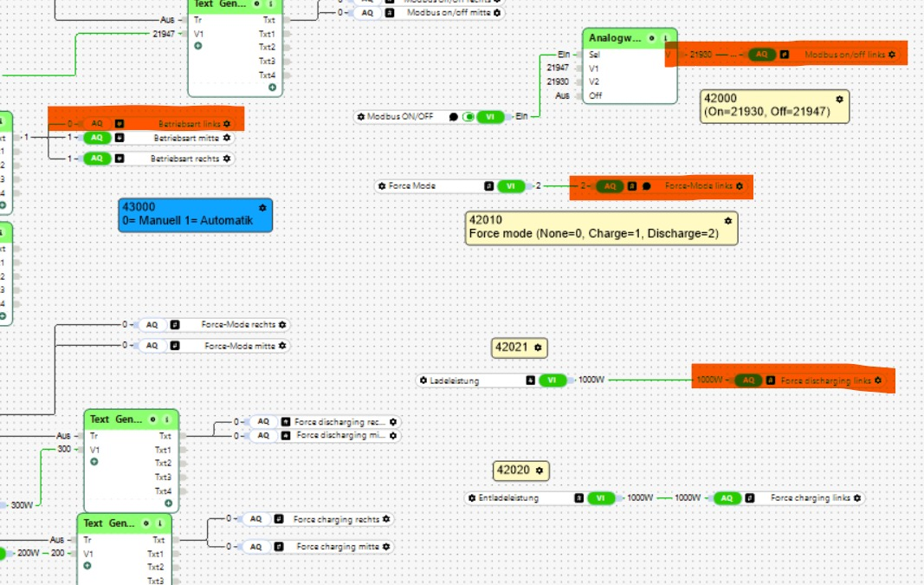Click AQ pill of Force-Mode mitte output
This screenshot has width=924, height=585.
152,346
